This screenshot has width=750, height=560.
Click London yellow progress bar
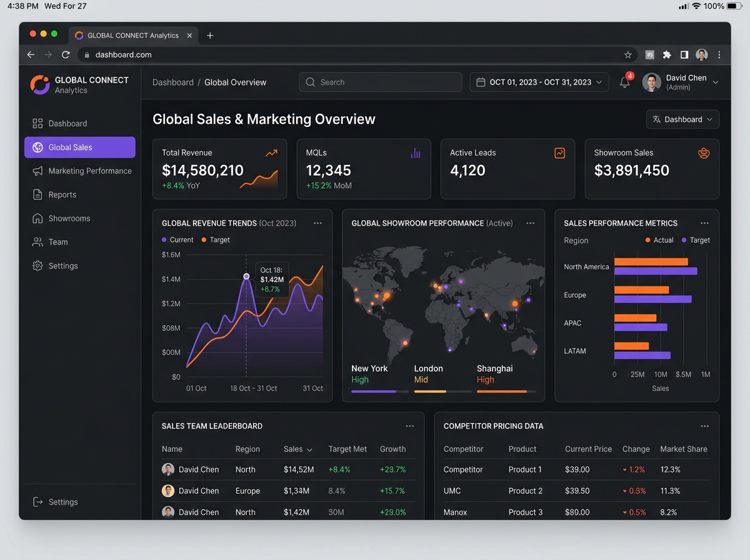tap(430, 391)
